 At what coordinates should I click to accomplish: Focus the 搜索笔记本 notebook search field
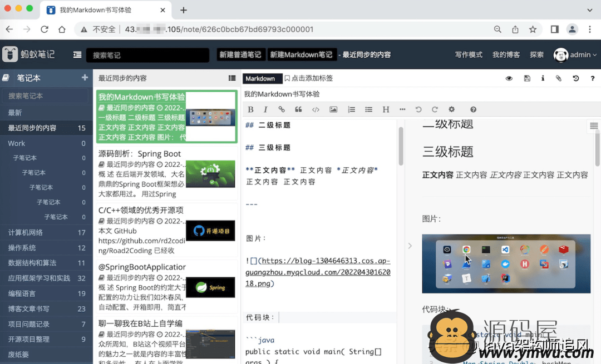click(45, 96)
